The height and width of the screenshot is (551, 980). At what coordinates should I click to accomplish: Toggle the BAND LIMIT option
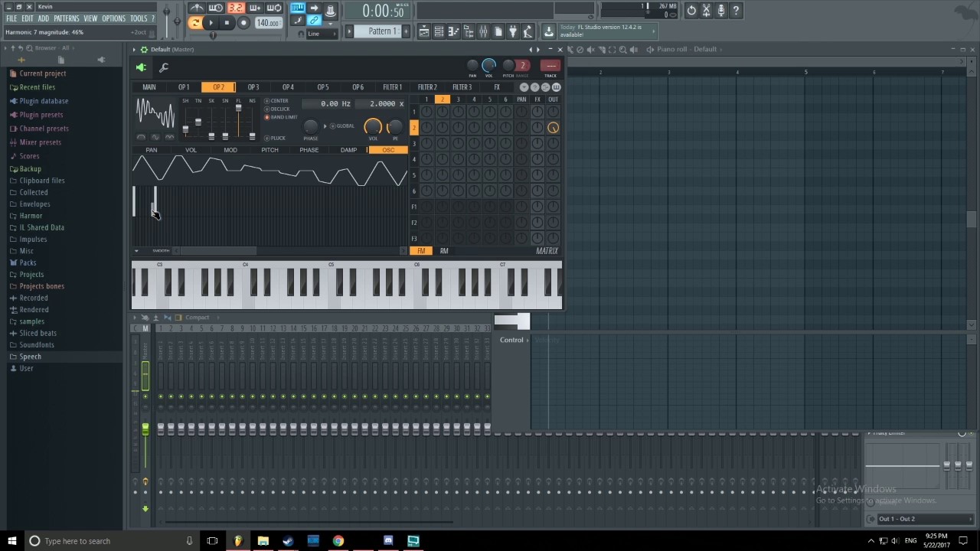(281, 117)
